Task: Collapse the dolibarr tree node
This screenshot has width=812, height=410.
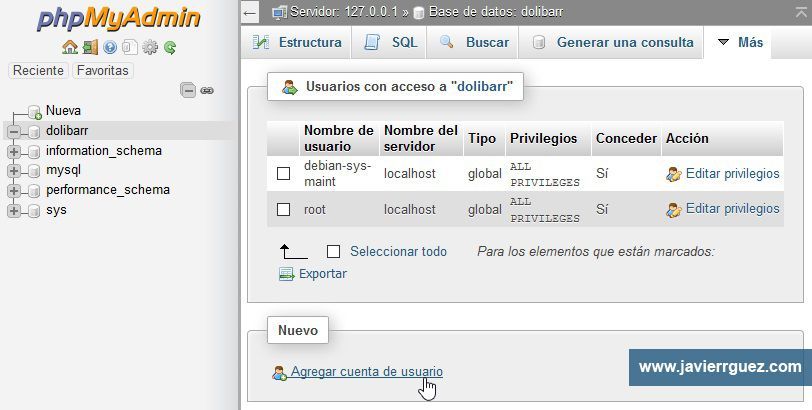Action: (14, 132)
